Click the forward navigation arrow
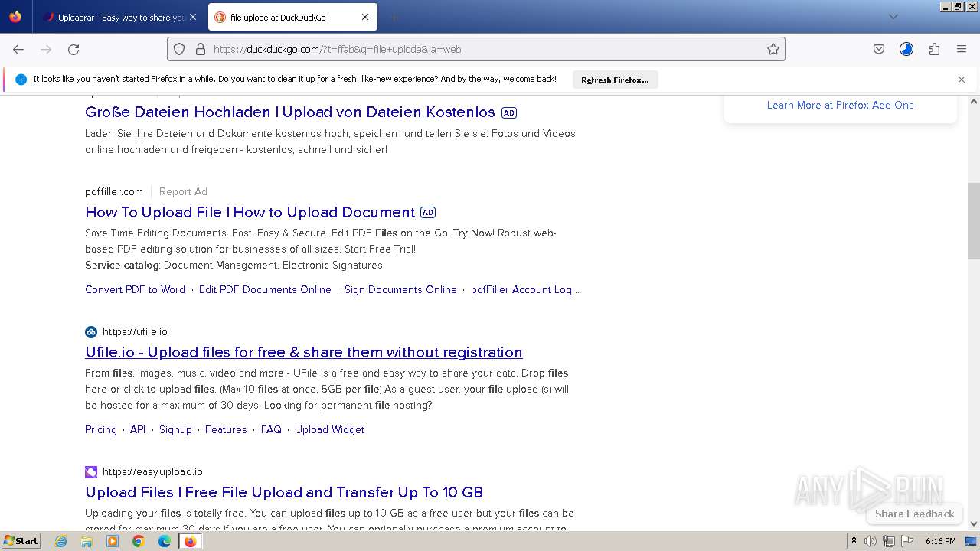Screen dimensions: 980x551 46,49
